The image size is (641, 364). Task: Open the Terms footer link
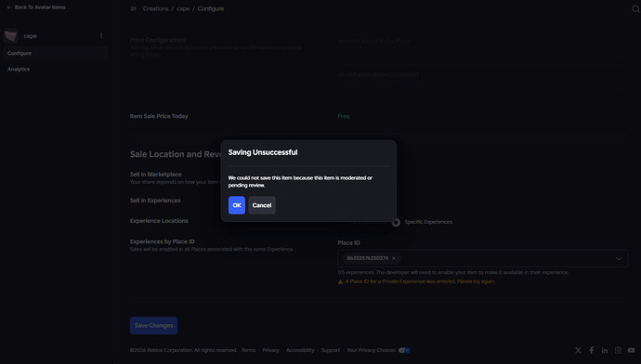[249, 350]
